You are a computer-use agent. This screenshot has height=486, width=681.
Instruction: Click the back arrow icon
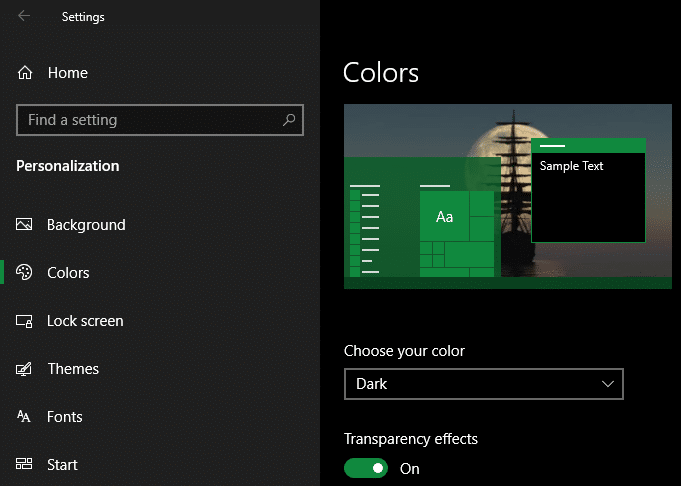24,16
